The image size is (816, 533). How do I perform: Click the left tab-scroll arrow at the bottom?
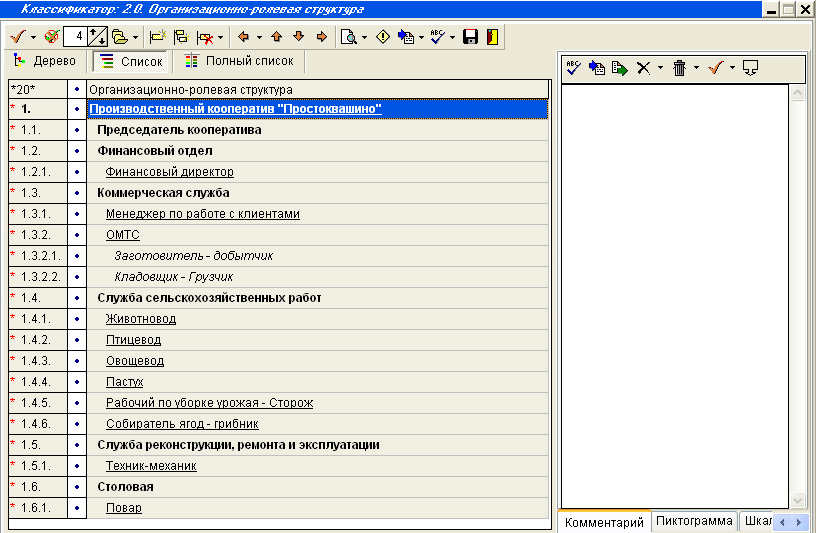(782, 522)
